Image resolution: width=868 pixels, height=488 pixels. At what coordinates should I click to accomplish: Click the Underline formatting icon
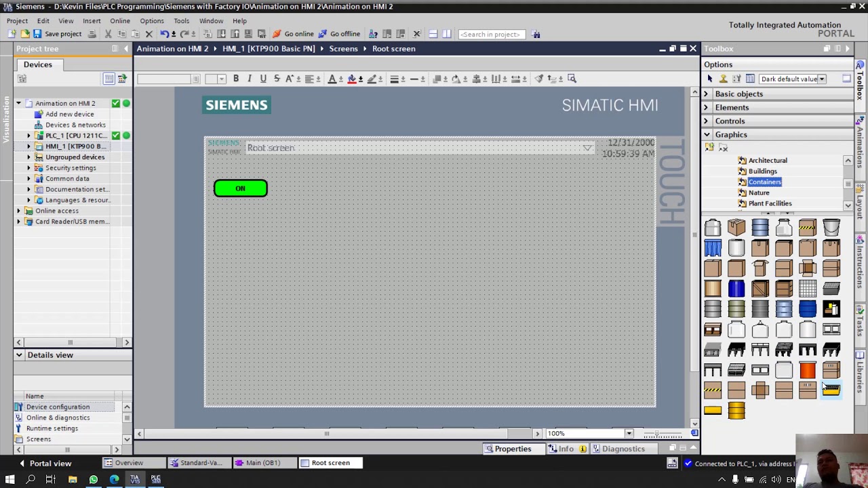click(x=263, y=79)
